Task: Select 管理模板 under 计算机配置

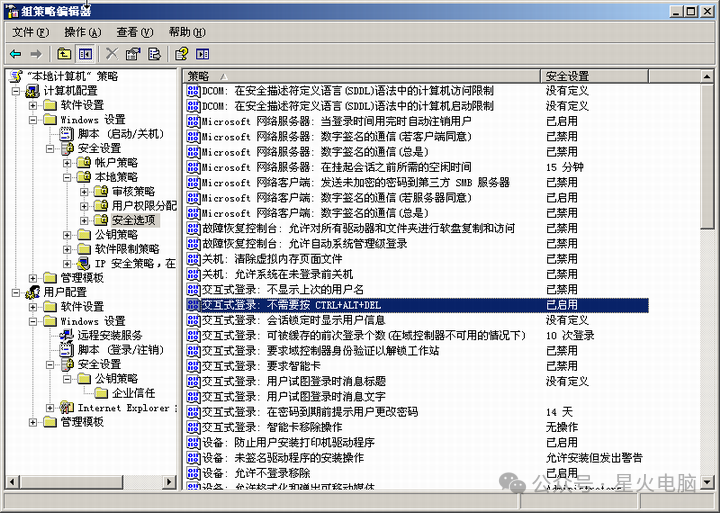Action: point(82,278)
